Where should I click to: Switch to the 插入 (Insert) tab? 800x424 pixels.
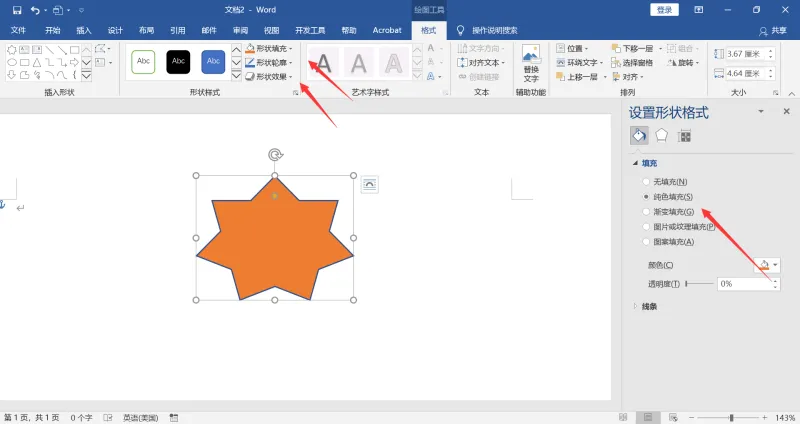click(84, 30)
